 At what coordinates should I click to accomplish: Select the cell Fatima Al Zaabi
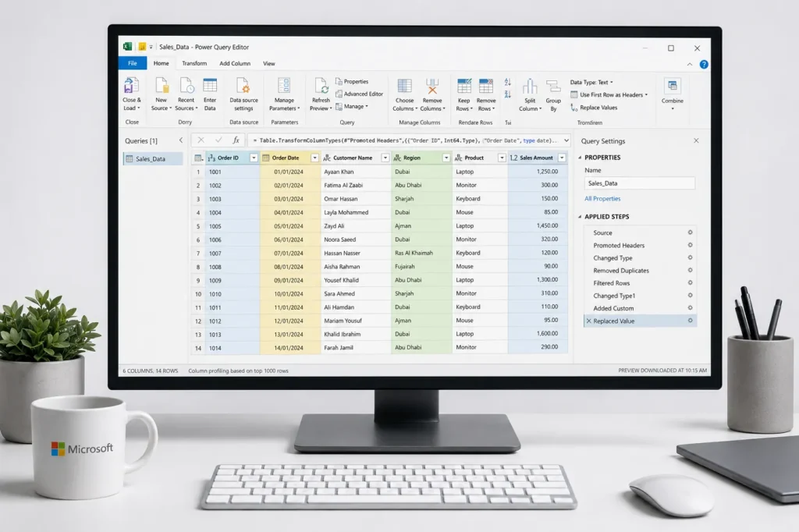point(356,185)
